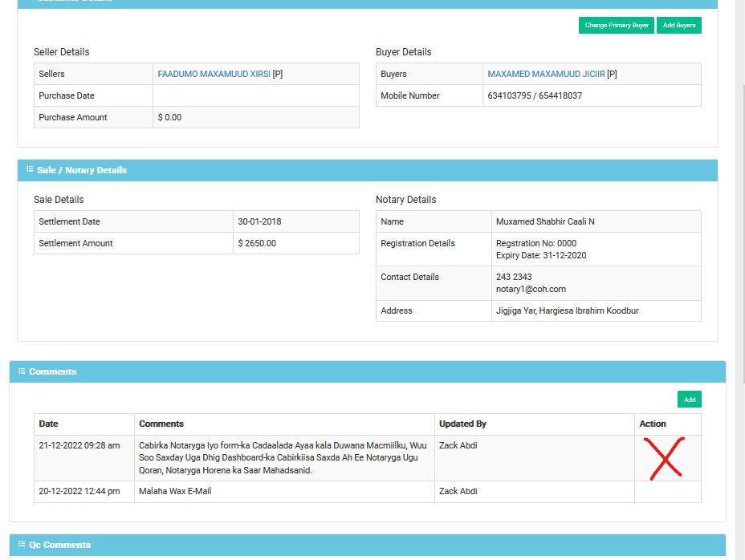Open buyer MAXAMED MAXAMUUD JICIIR's profile link
Image resolution: width=745 pixels, height=560 pixels.
coord(547,74)
